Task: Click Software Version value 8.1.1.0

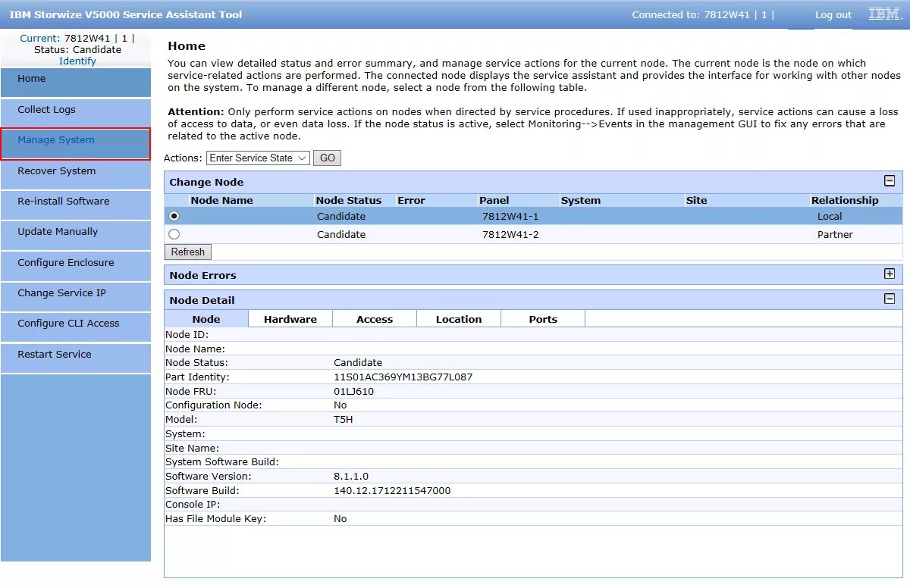Action: pos(351,476)
